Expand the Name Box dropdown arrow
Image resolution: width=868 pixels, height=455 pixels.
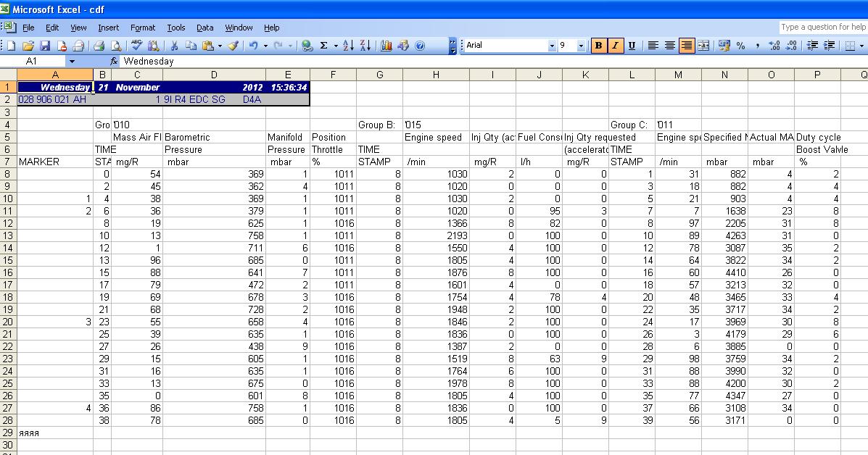[72, 62]
